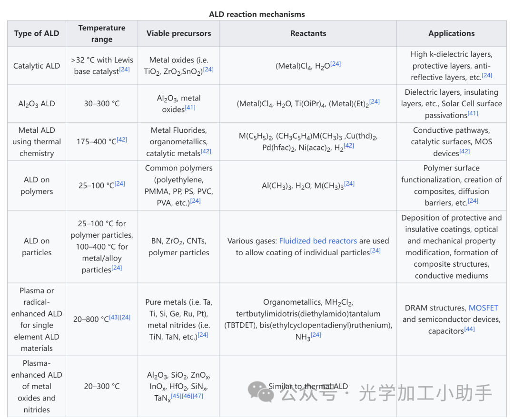Click the 'Type of ALD' column header
The width and height of the screenshot is (514, 420).
point(37,33)
